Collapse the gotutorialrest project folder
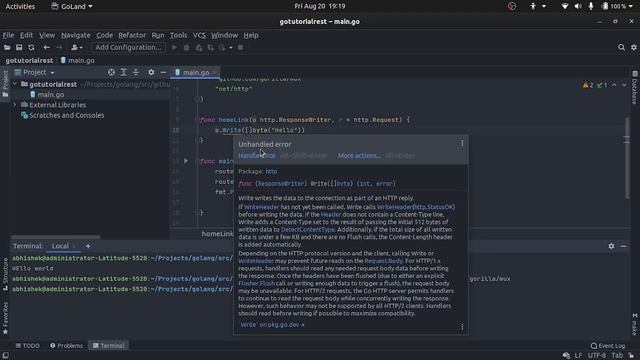 (15, 84)
